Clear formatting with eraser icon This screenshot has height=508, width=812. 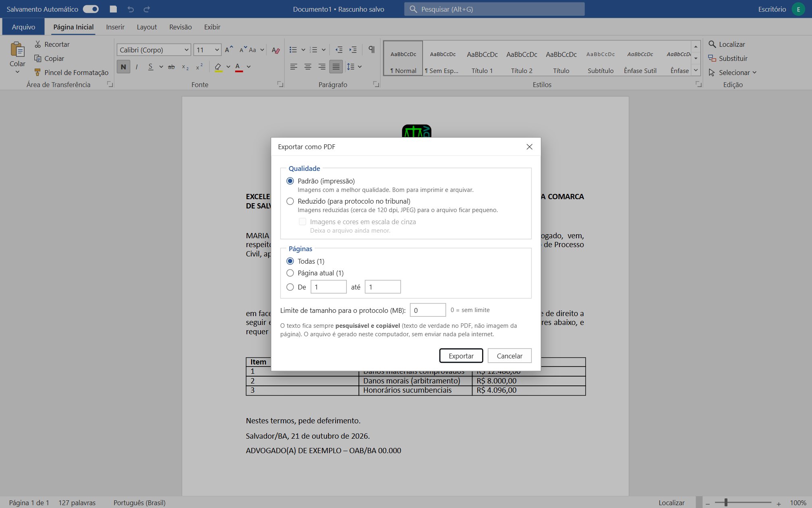(275, 50)
